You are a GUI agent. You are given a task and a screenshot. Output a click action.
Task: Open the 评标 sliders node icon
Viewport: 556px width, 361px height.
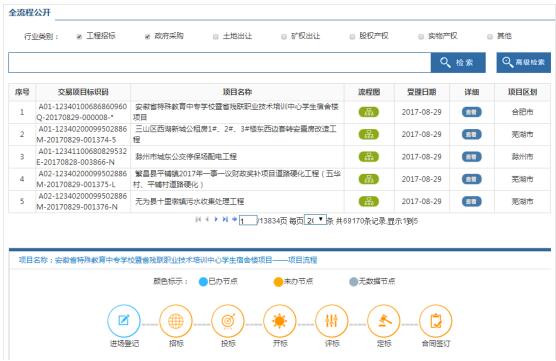pyautogui.click(x=332, y=321)
